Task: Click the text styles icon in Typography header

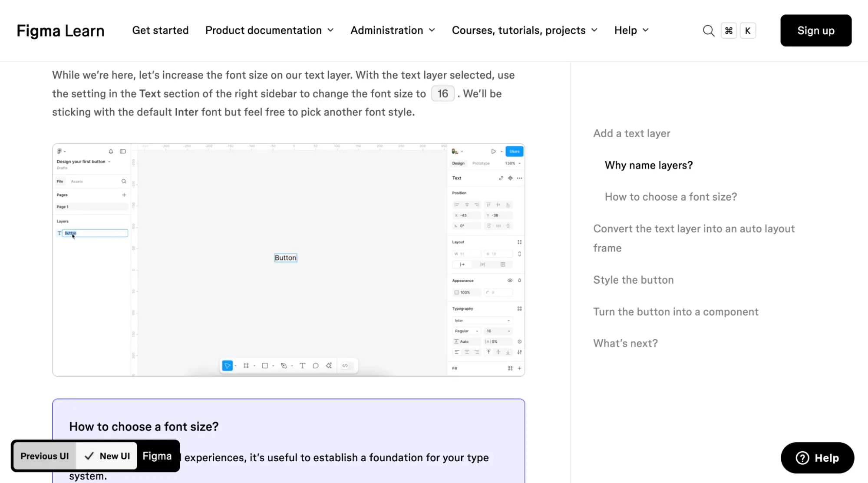Action: [x=519, y=309]
